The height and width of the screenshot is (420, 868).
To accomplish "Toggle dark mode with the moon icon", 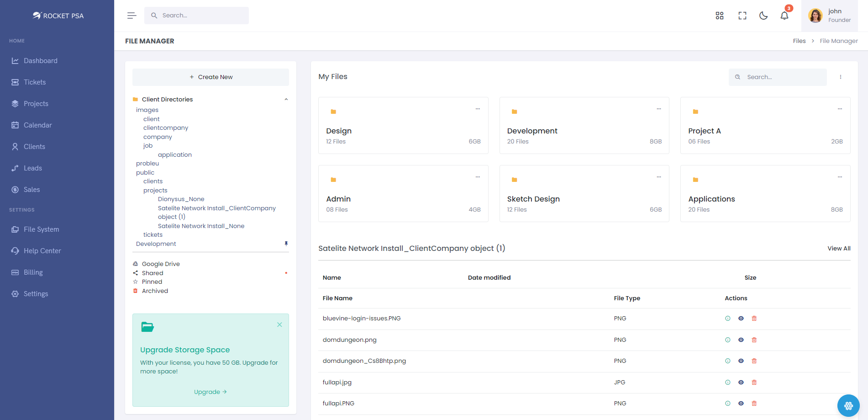I will pyautogui.click(x=763, y=15).
